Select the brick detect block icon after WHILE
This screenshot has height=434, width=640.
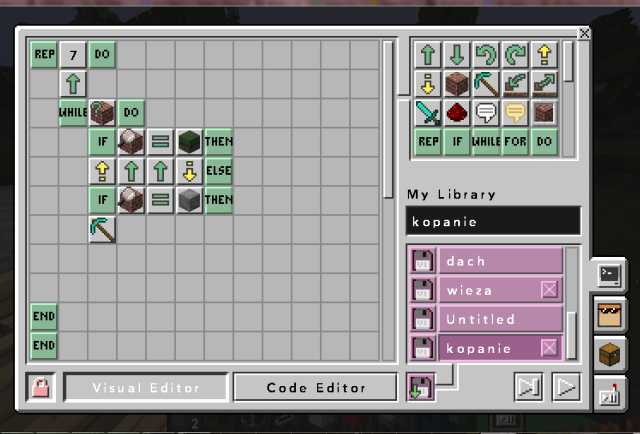(102, 112)
